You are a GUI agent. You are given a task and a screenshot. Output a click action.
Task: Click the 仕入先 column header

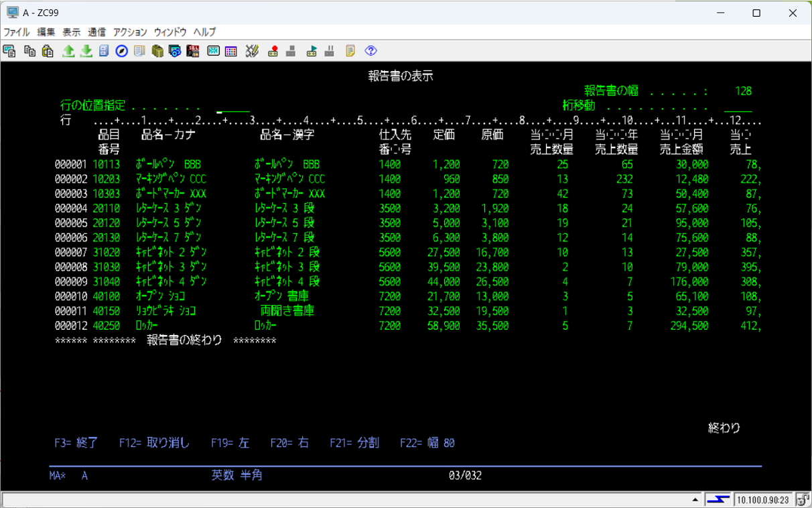pyautogui.click(x=395, y=135)
